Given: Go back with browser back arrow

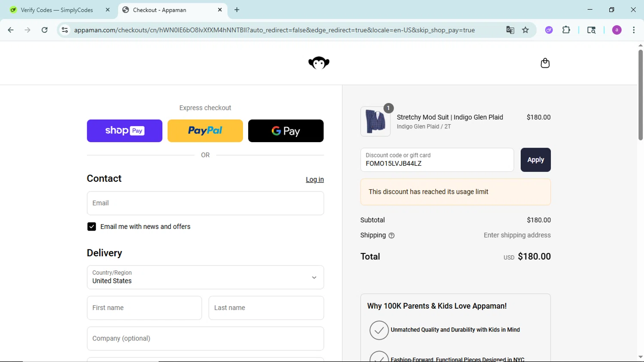Looking at the screenshot, I should tap(11, 30).
